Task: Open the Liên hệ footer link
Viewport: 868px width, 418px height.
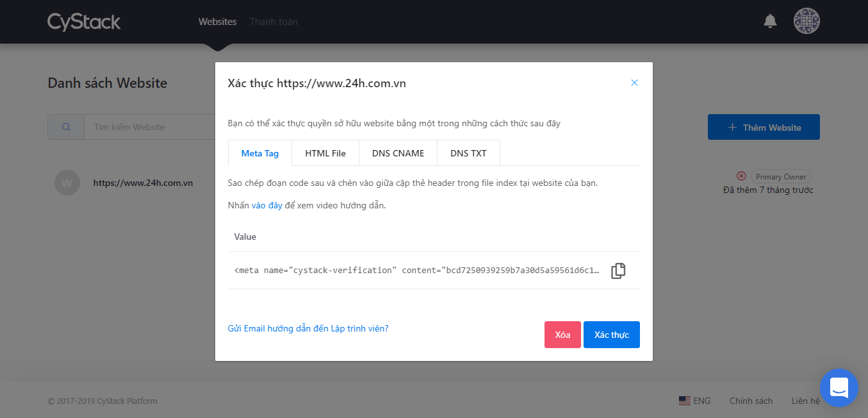Action: [x=805, y=401]
